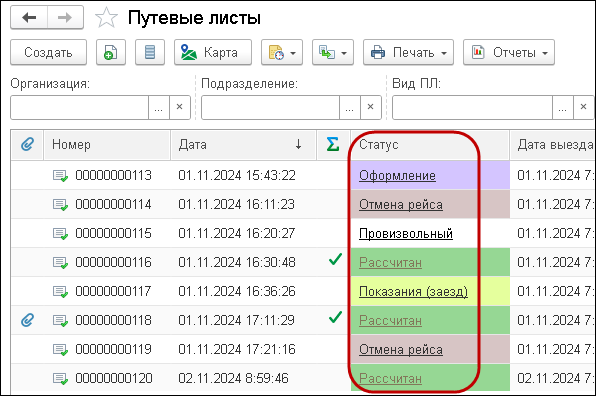596x396 pixels.
Task: Click the document icon of waybill 0000000117
Action: coord(60,292)
